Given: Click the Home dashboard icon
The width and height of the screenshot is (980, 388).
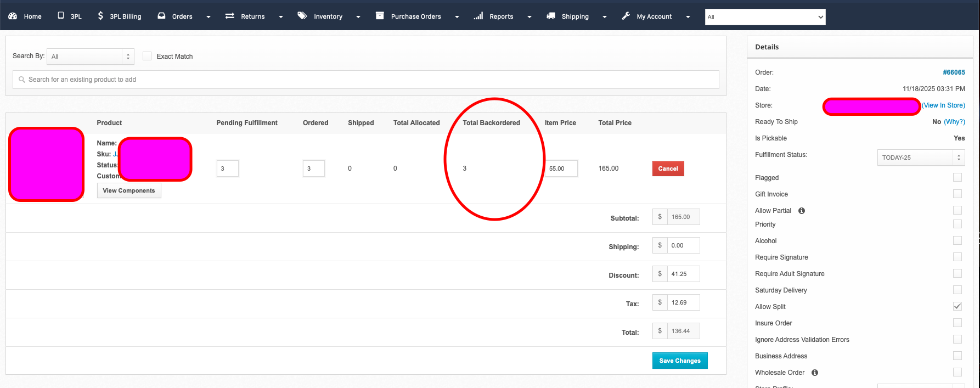Looking at the screenshot, I should click(13, 16).
